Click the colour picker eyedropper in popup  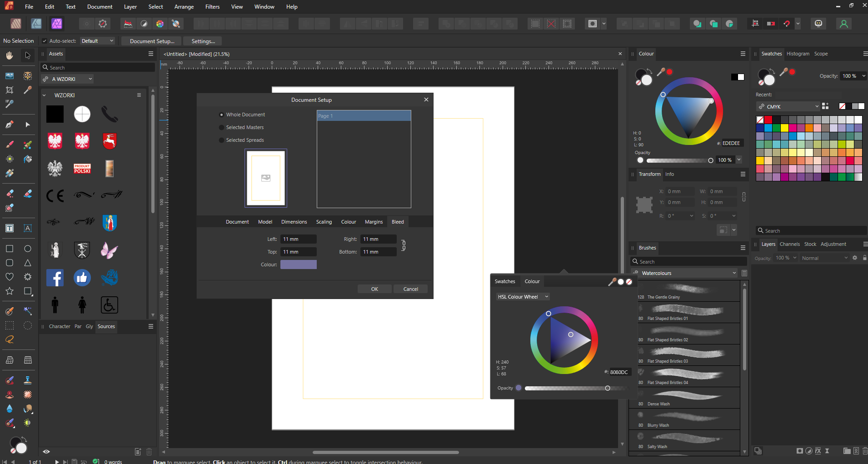click(x=612, y=282)
